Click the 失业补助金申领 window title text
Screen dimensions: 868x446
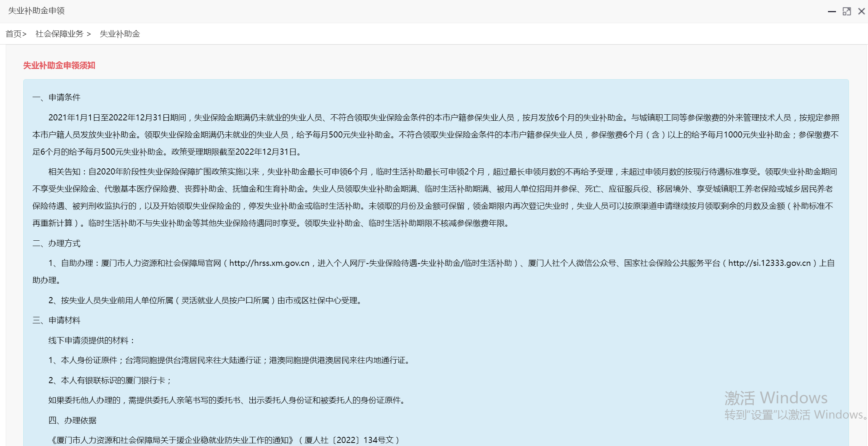(x=37, y=11)
